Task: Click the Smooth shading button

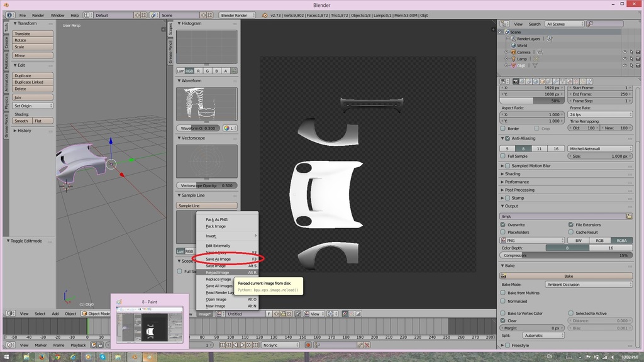Action: click(x=21, y=121)
